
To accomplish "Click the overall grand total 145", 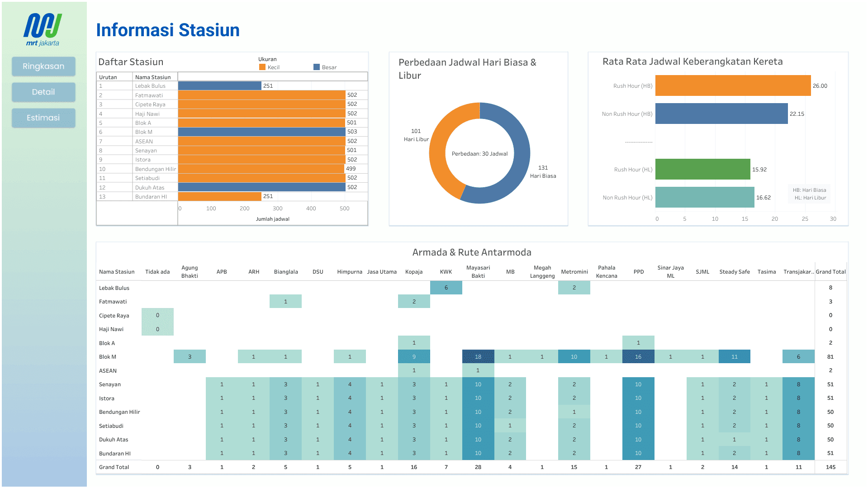I will coord(830,467).
